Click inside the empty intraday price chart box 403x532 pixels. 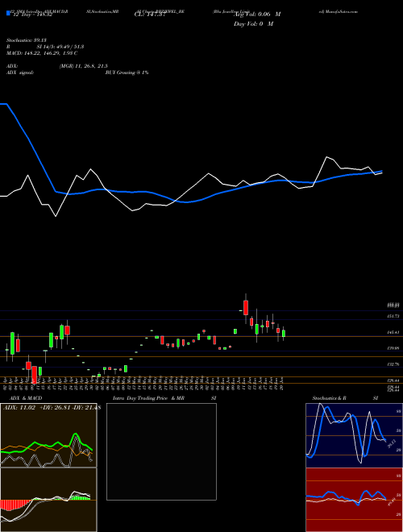pos(161,451)
